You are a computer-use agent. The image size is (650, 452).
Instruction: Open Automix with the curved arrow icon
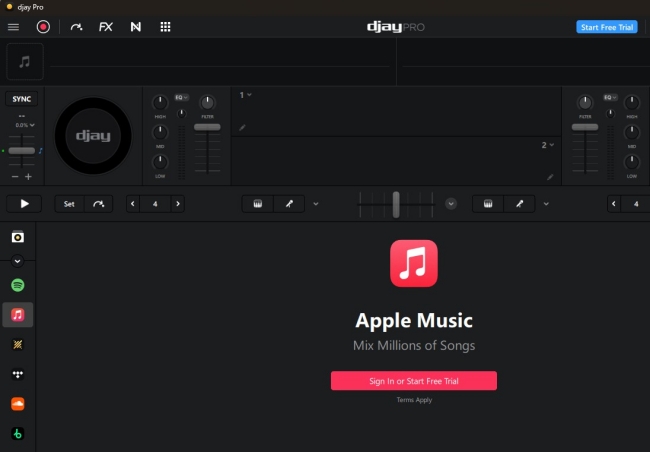tap(76, 27)
